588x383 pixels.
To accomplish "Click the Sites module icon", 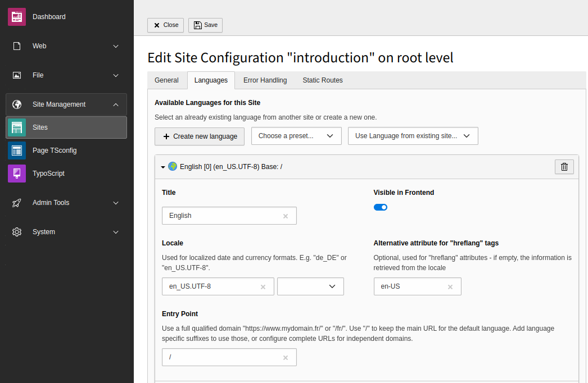I will 17,127.
